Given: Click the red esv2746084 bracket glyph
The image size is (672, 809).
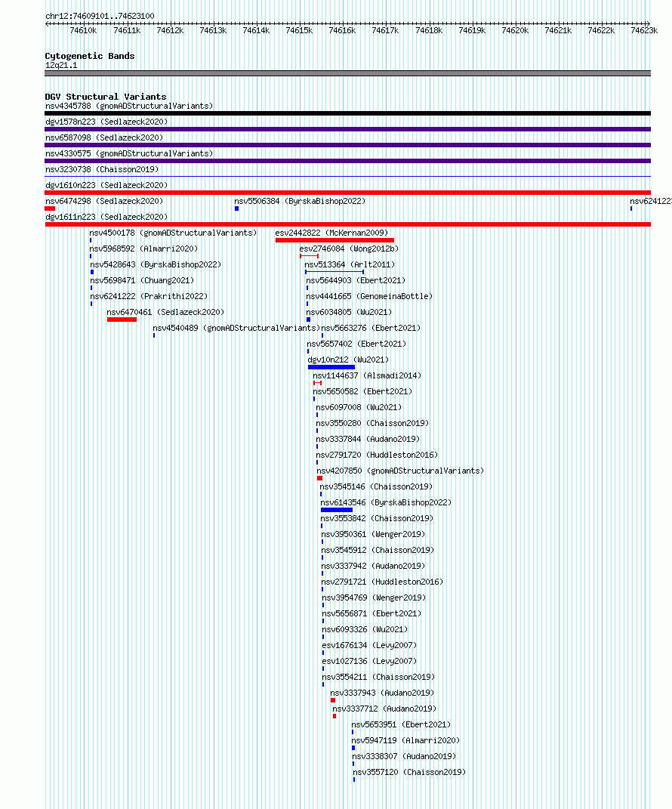Looking at the screenshot, I should point(309,256).
